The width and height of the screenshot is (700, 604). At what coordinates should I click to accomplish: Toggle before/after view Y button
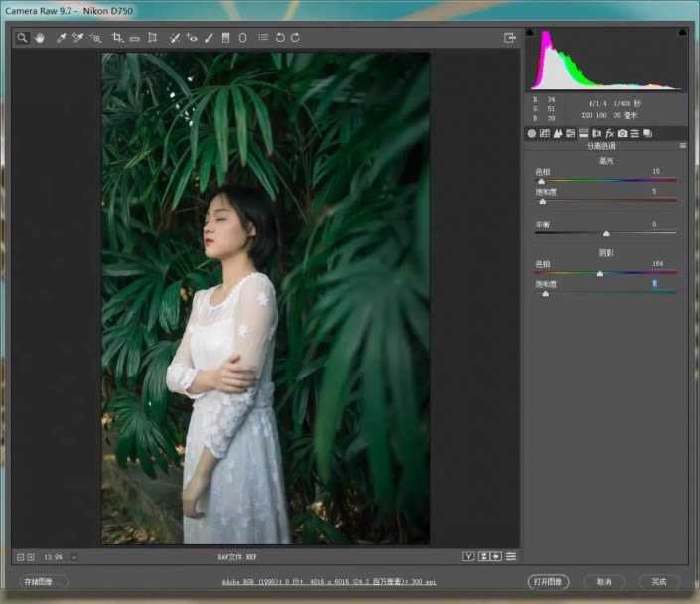(x=467, y=556)
